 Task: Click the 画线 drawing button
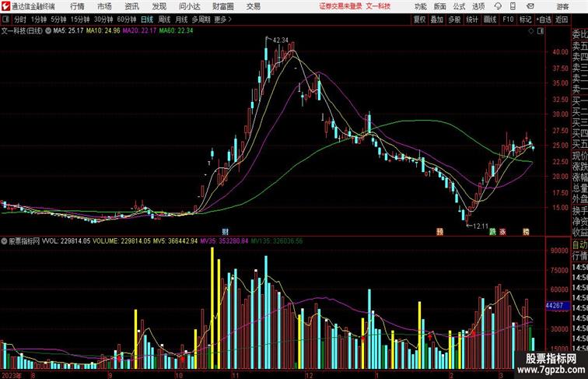[490, 19]
